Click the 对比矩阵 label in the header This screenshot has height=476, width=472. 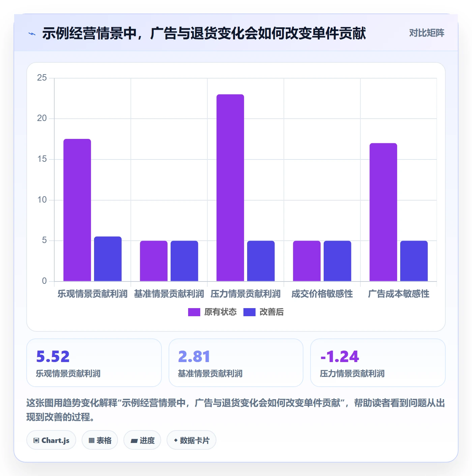(426, 33)
